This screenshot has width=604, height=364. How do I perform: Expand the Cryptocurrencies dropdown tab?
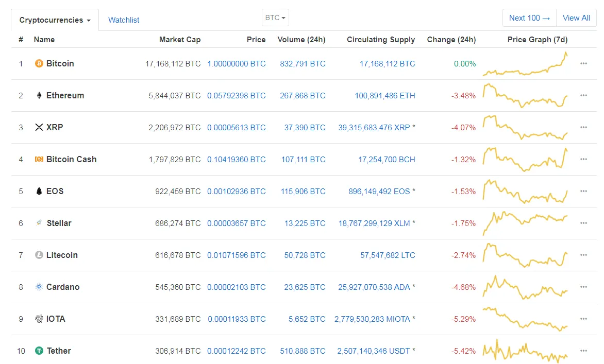click(55, 20)
